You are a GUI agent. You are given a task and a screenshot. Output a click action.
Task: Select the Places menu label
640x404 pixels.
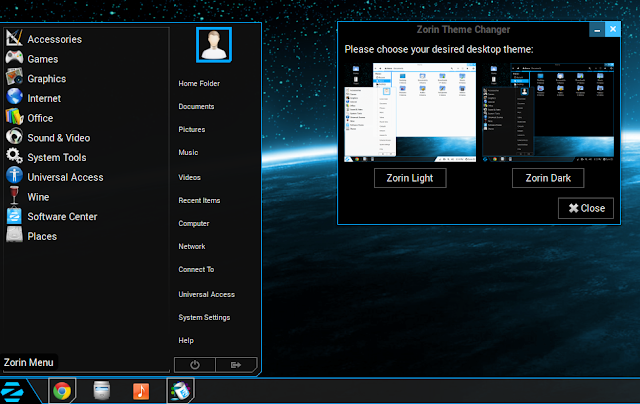click(x=42, y=236)
